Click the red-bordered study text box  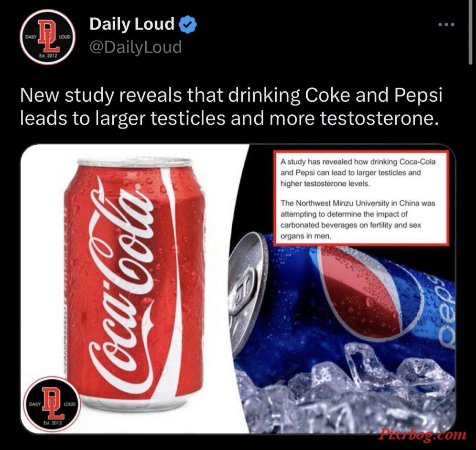tap(361, 198)
